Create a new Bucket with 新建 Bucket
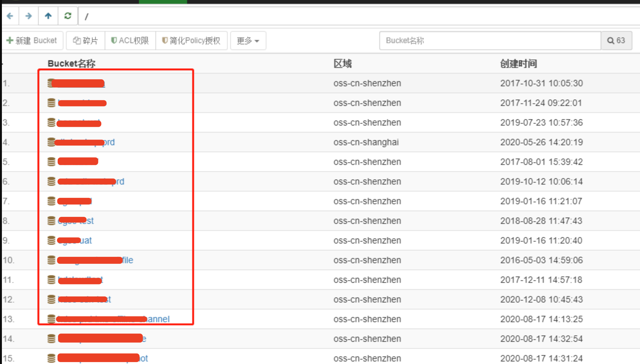 tap(32, 41)
